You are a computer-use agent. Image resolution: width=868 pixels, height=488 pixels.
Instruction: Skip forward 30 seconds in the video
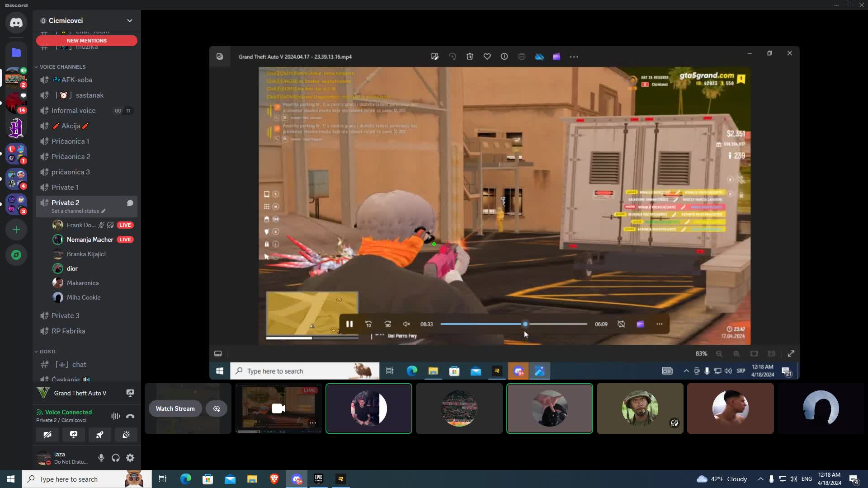(x=387, y=324)
